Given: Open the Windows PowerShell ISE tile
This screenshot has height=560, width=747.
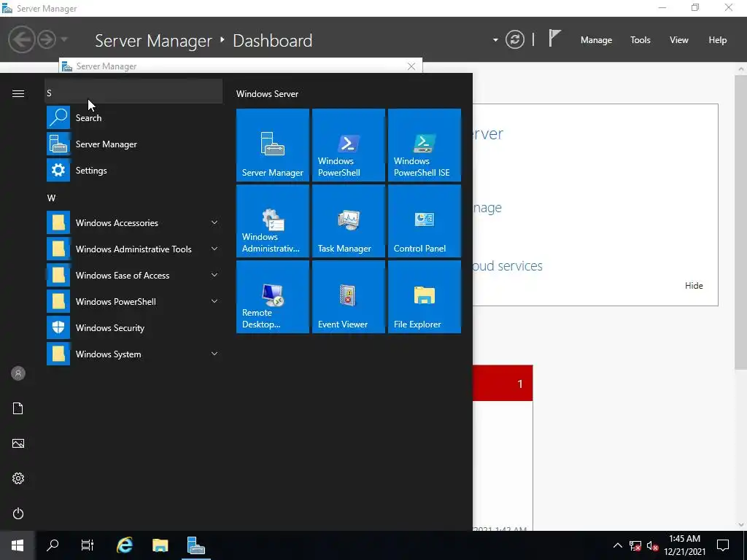Looking at the screenshot, I should point(425,145).
